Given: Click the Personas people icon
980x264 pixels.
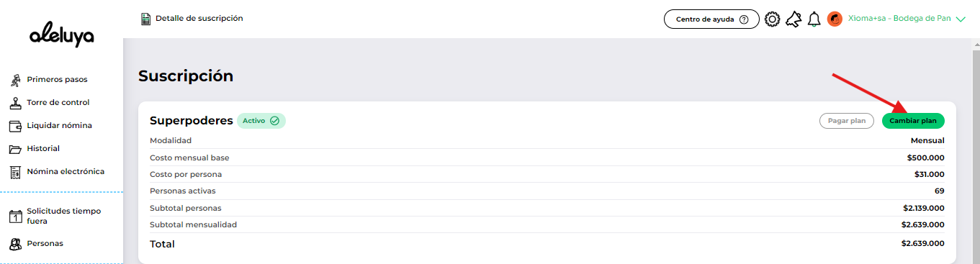Looking at the screenshot, I should click(14, 244).
